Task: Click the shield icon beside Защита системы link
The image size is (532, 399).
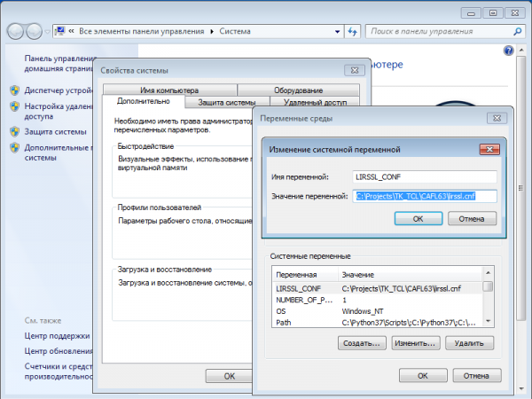Action: click(x=15, y=132)
